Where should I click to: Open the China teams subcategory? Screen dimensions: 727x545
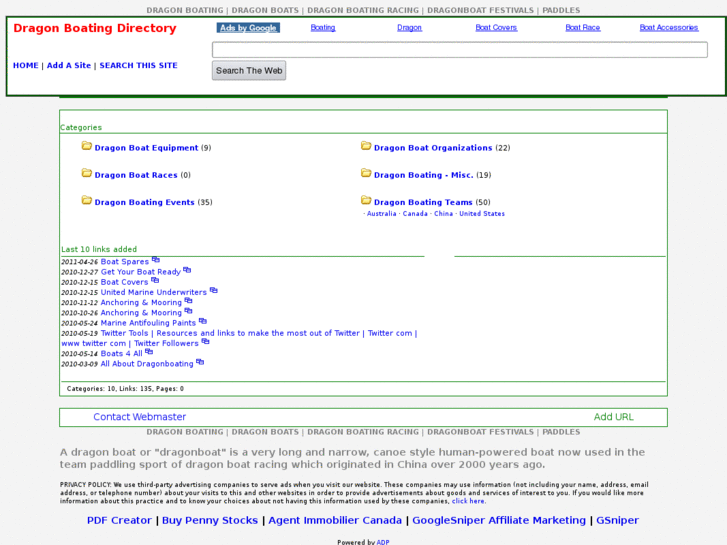coord(443,214)
